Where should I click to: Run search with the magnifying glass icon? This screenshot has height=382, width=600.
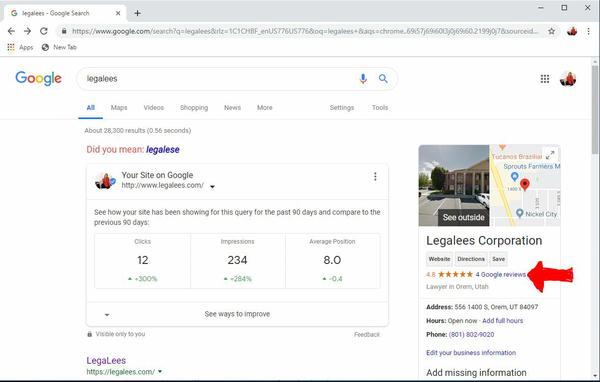click(x=383, y=78)
